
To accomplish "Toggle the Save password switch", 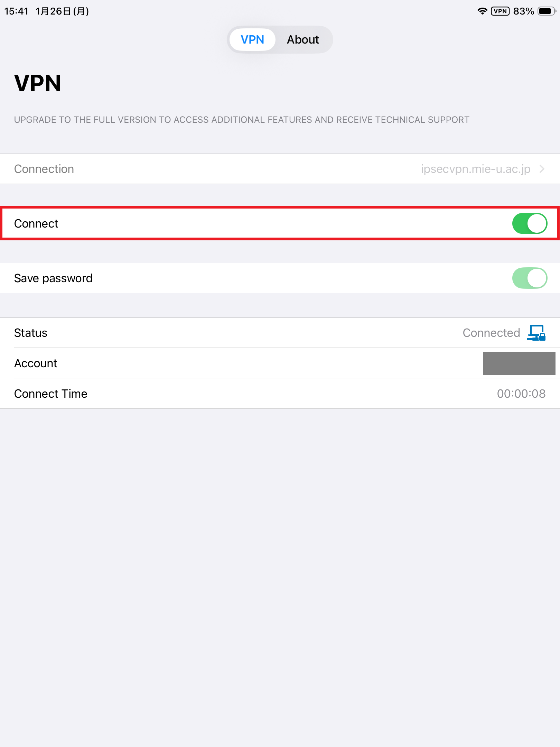I will point(529,278).
